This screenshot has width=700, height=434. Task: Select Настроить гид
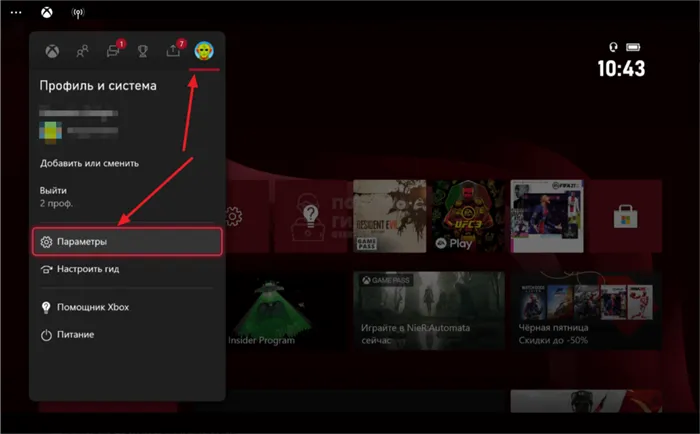tap(88, 269)
